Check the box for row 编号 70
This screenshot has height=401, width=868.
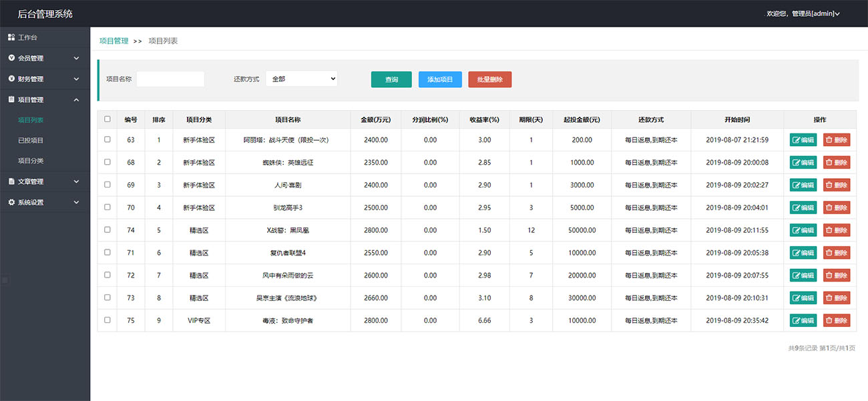click(x=107, y=208)
